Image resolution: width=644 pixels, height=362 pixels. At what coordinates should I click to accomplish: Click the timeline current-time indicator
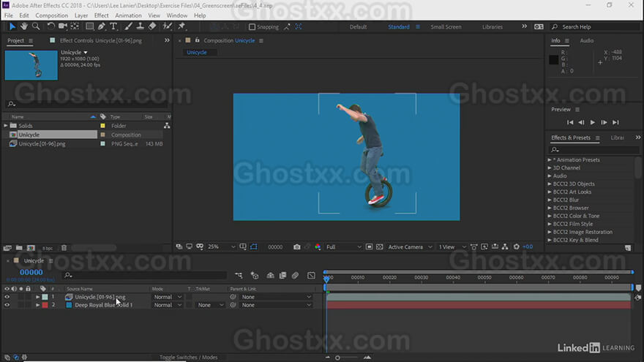(326, 279)
